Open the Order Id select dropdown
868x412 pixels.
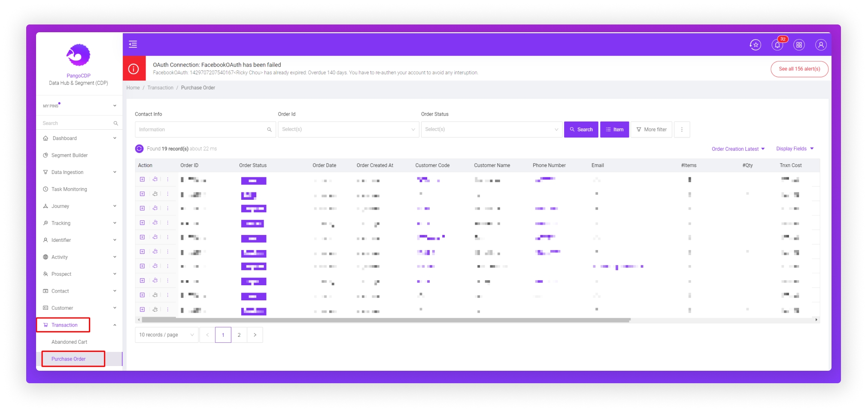pos(348,129)
